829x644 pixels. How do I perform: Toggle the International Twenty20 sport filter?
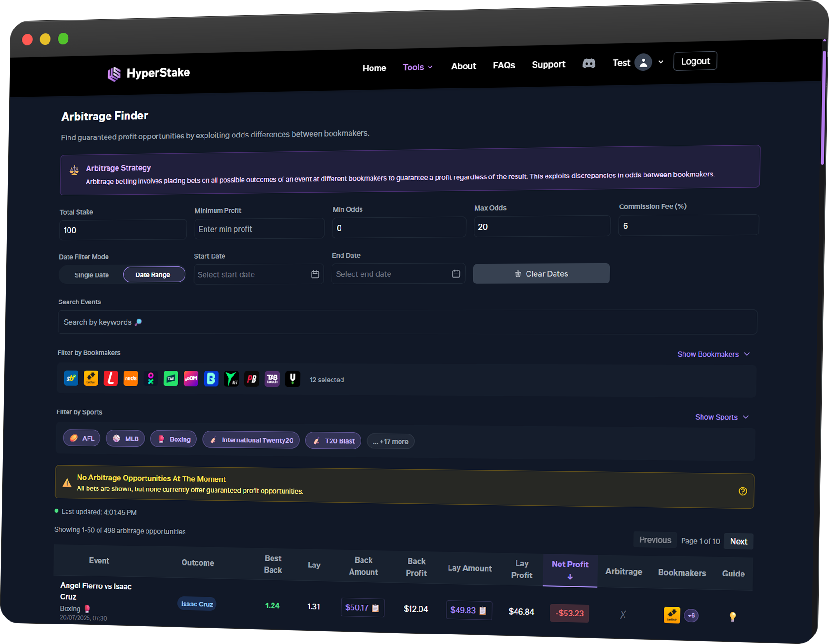251,440
